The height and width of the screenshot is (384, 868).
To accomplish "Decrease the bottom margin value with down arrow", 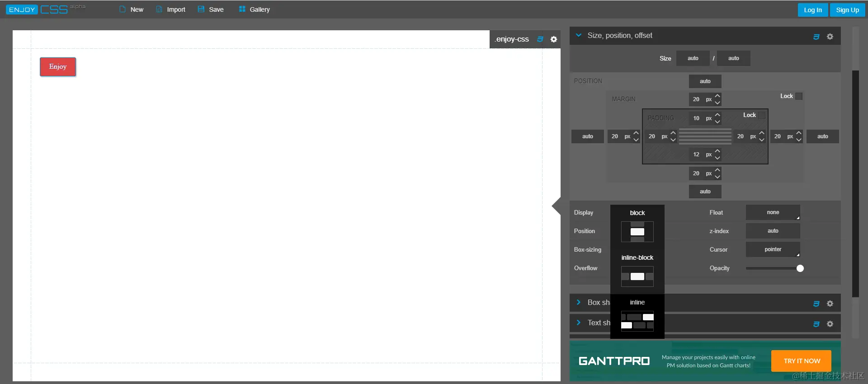I will tap(717, 177).
